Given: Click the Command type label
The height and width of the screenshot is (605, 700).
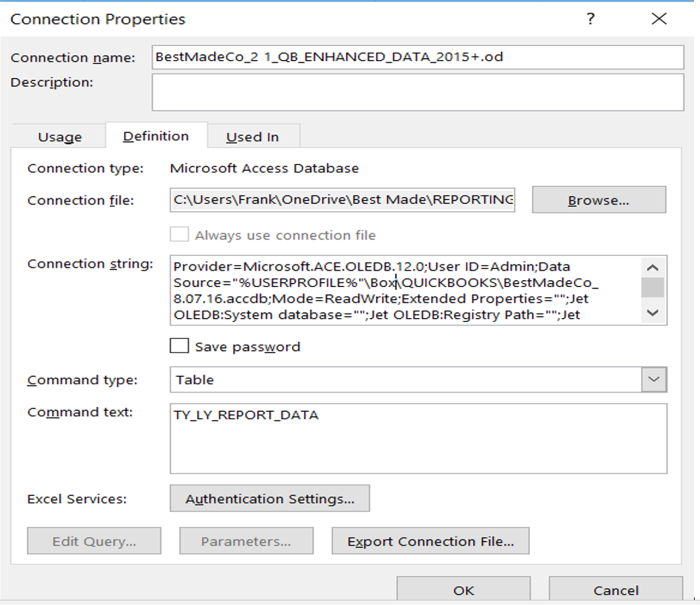Looking at the screenshot, I should pyautogui.click(x=82, y=380).
